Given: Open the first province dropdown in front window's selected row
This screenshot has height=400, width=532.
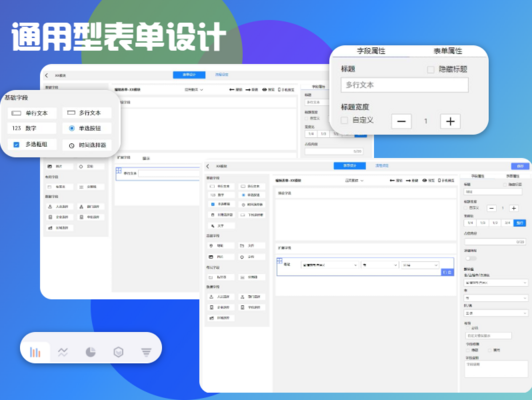Looking at the screenshot, I should (x=329, y=265).
